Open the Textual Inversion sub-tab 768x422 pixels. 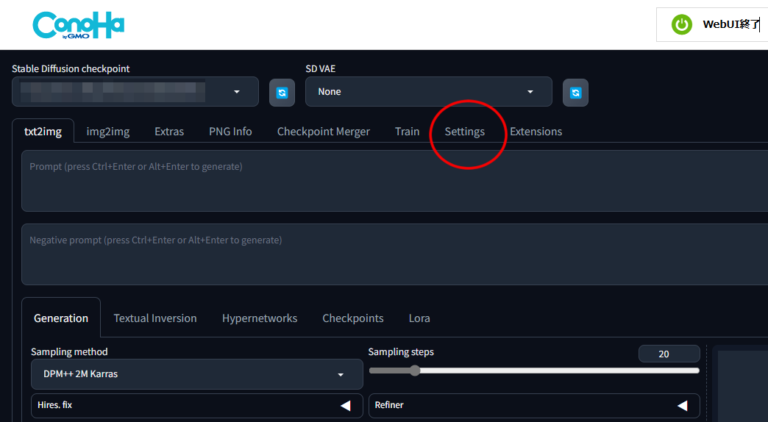click(x=155, y=318)
